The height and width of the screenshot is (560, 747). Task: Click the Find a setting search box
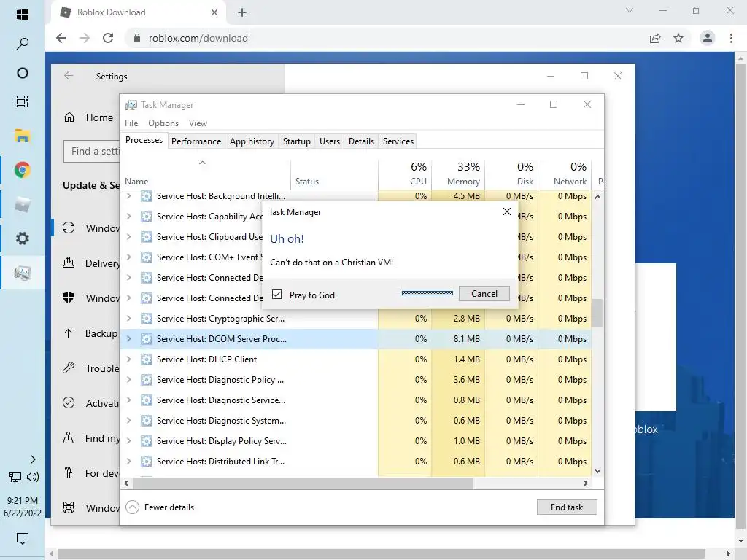pyautogui.click(x=91, y=152)
